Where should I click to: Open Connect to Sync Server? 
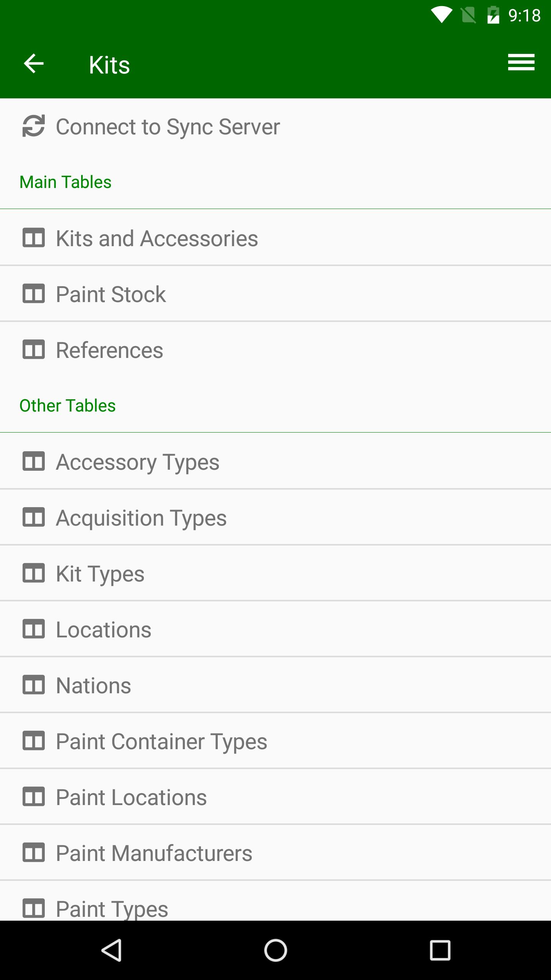point(275,127)
